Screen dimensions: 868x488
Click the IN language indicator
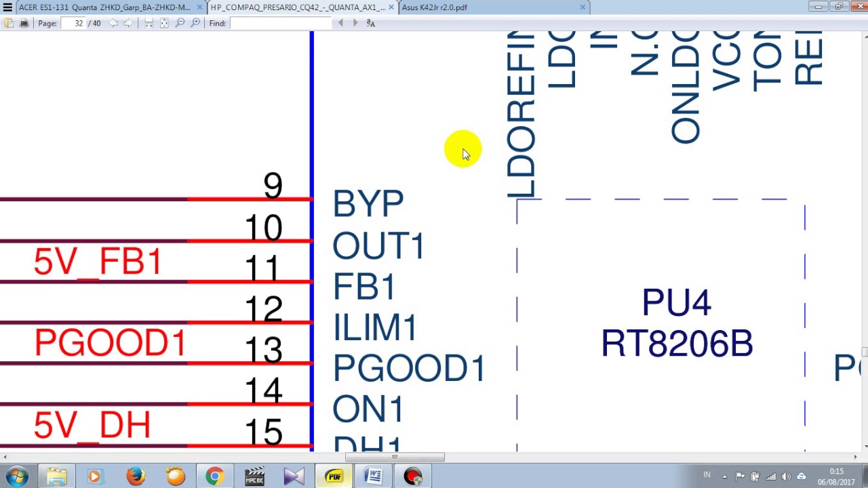pos(707,474)
